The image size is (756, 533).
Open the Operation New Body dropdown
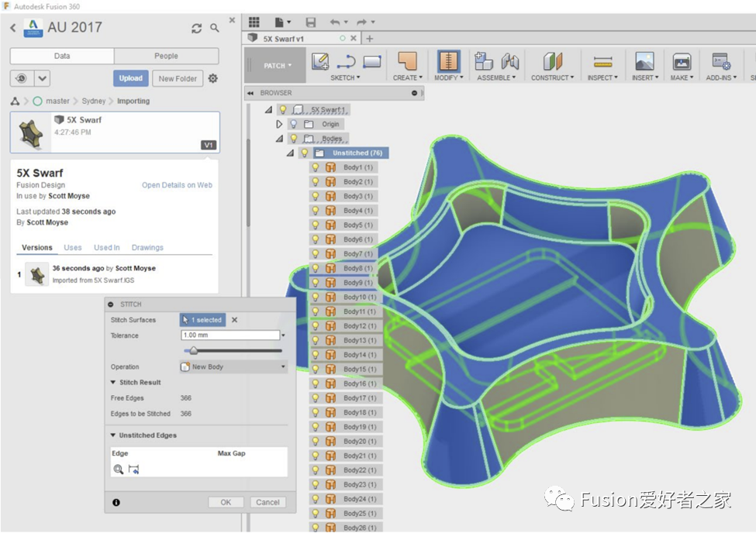click(x=233, y=367)
